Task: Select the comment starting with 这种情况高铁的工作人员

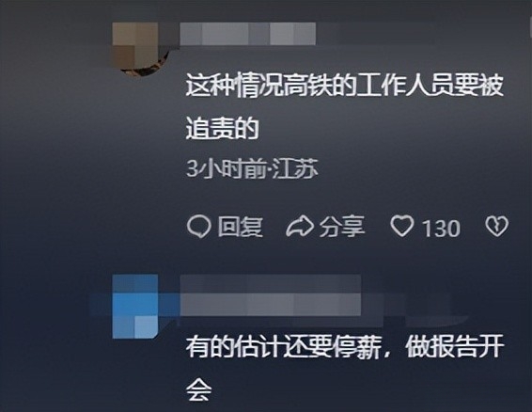Action: pyautogui.click(x=344, y=106)
